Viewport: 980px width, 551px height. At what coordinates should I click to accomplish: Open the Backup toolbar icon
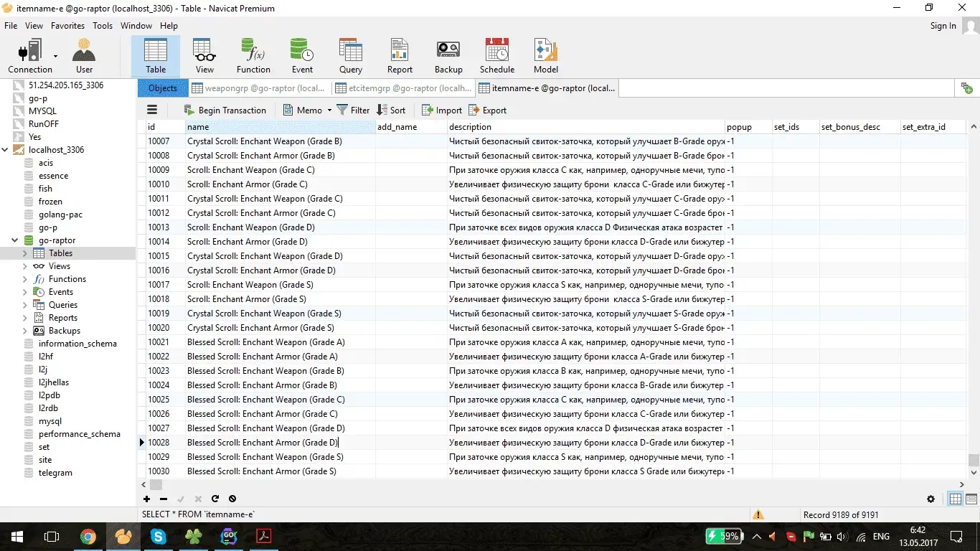[x=448, y=56]
